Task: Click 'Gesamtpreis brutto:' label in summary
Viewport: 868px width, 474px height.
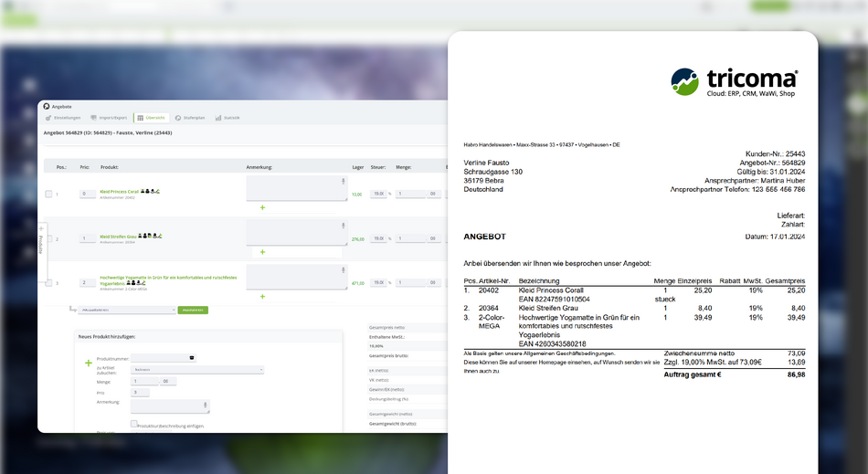Action: click(388, 355)
